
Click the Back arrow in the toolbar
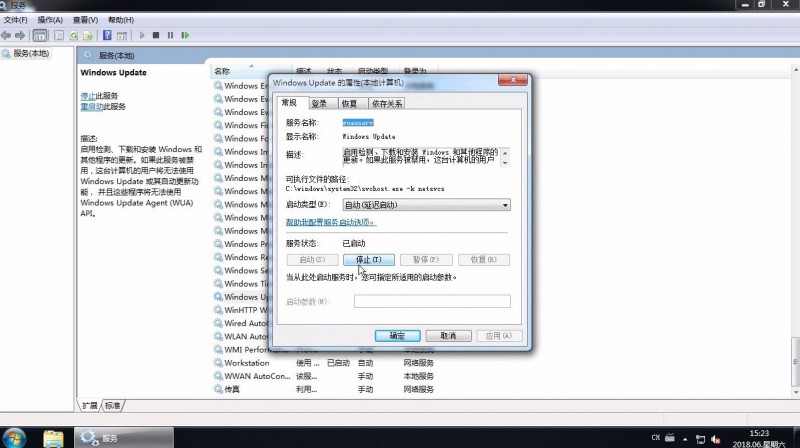(6, 35)
